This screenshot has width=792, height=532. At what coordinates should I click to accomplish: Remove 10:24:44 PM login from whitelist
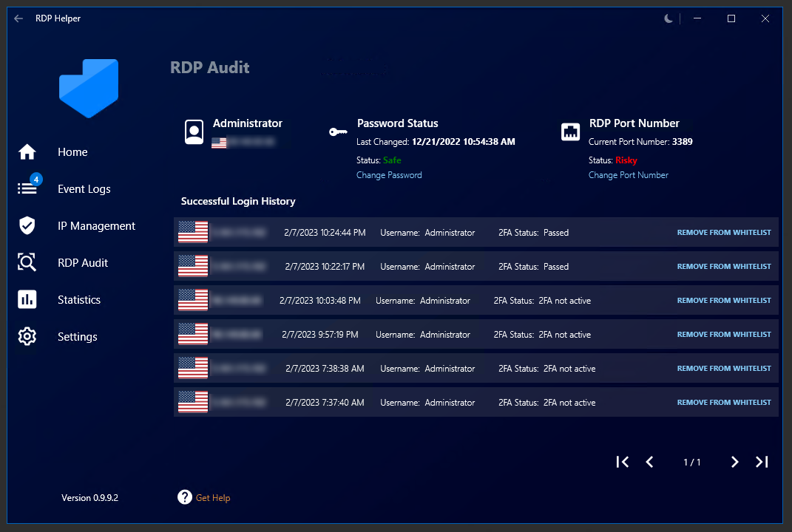pyautogui.click(x=723, y=233)
